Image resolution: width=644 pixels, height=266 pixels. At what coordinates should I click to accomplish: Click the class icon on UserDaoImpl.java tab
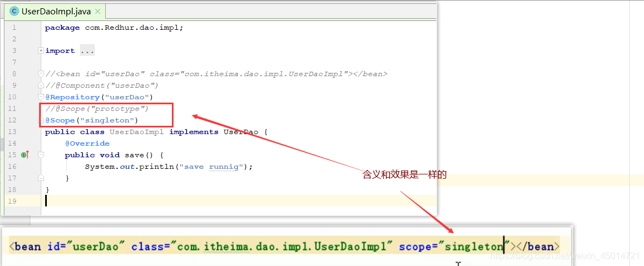14,12
